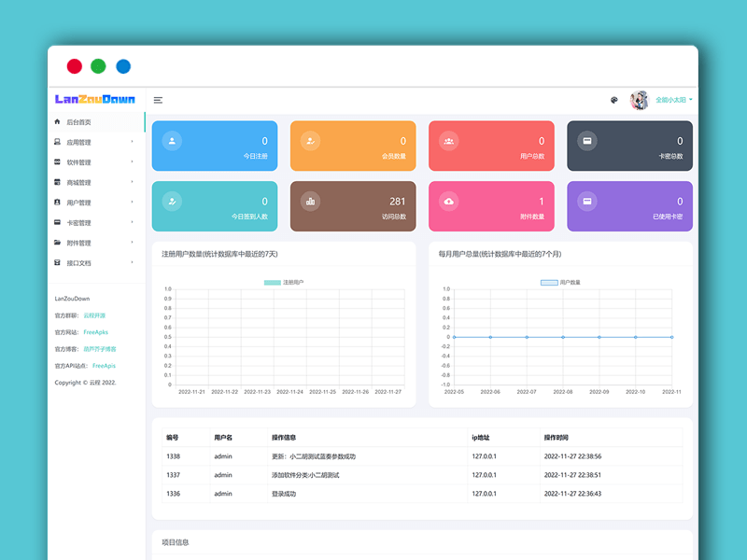Image resolution: width=747 pixels, height=560 pixels.
Task: Expand the 应用管理 sidebar menu
Action: 93,143
